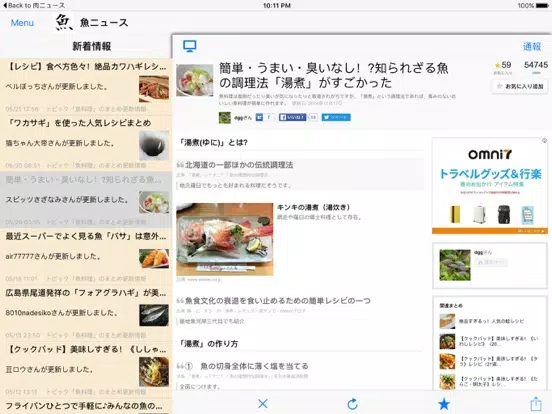This screenshot has width=552, height=414.
Task: Click the キンキの湯煮（湯炊き） title link
Action: coord(313,207)
